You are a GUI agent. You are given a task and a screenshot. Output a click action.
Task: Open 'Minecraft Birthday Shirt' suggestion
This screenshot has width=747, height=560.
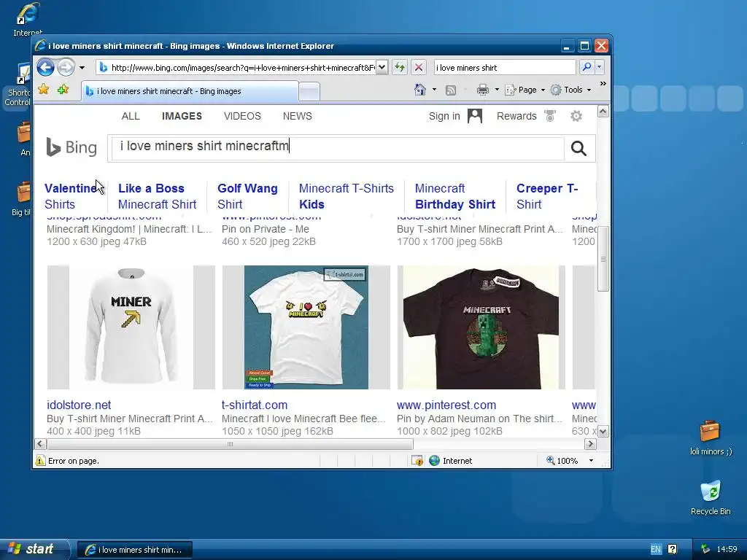click(455, 196)
